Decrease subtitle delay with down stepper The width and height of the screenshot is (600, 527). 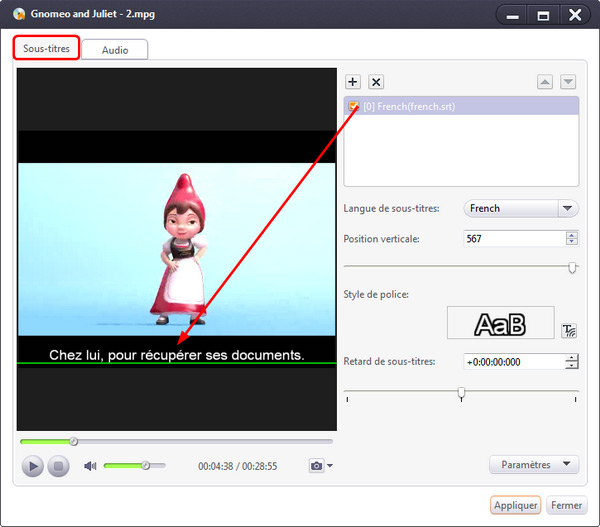pos(572,365)
